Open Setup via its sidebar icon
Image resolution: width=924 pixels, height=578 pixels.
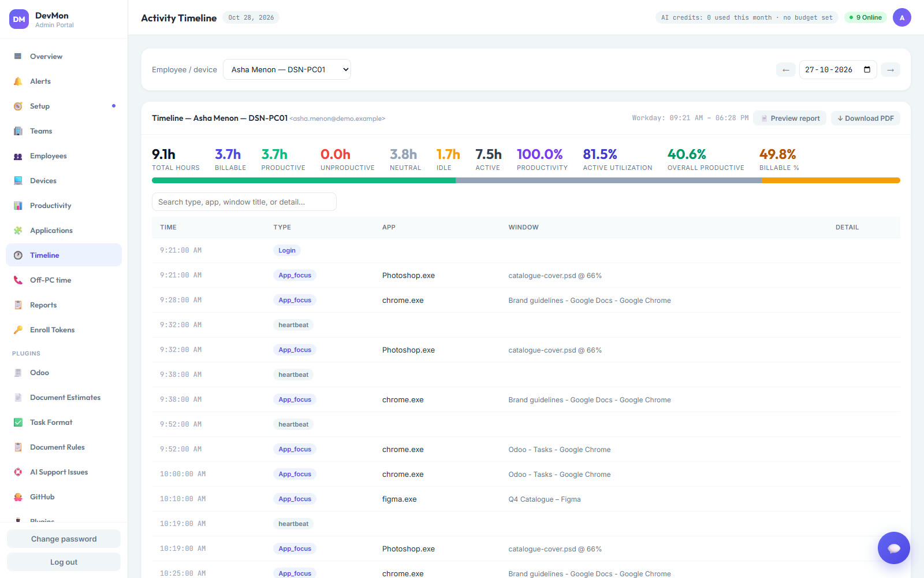tap(18, 106)
